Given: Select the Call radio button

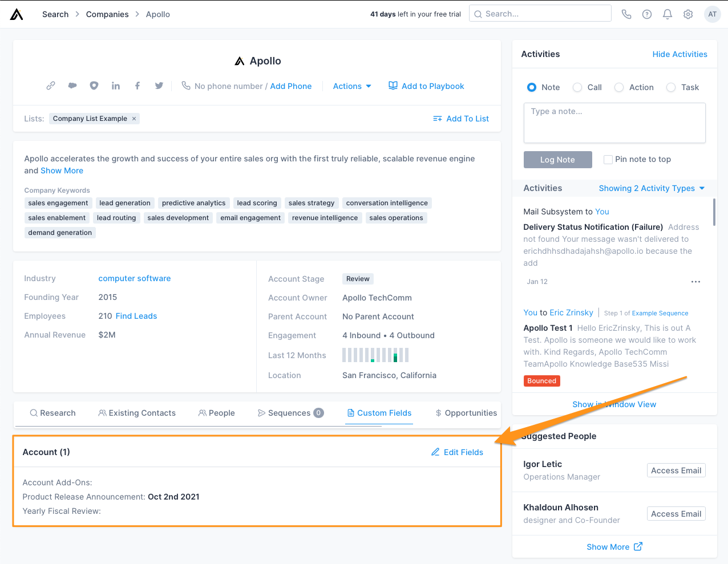Looking at the screenshot, I should pyautogui.click(x=577, y=87).
